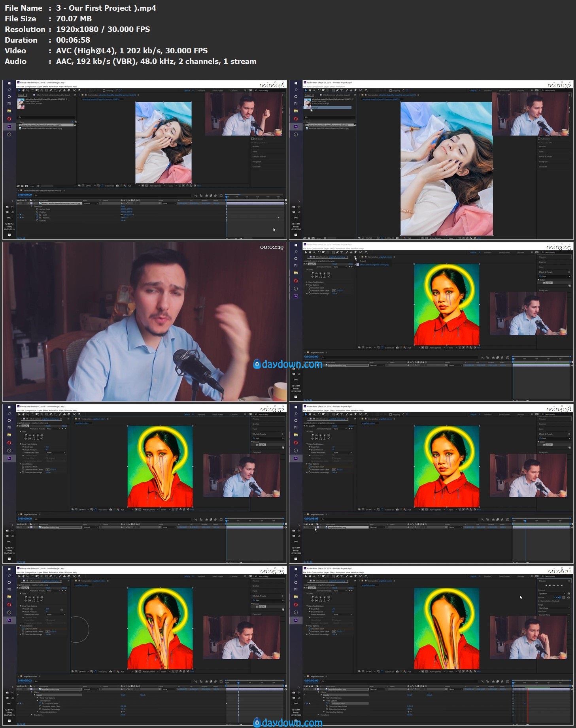Select the Liquify Reconstruction tool in the 00:03:05 frame
The height and width of the screenshot is (728, 576).
pos(329,277)
